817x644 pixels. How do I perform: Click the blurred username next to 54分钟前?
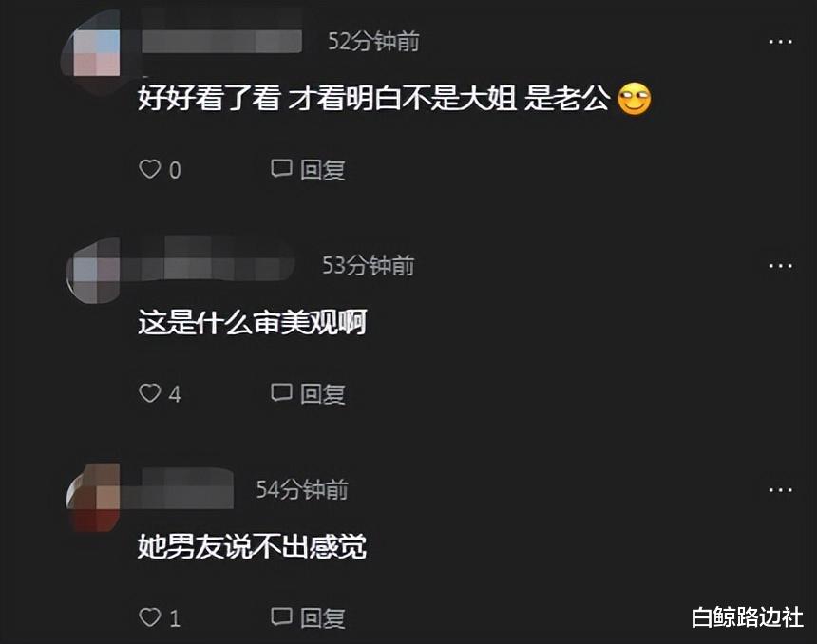tap(177, 489)
